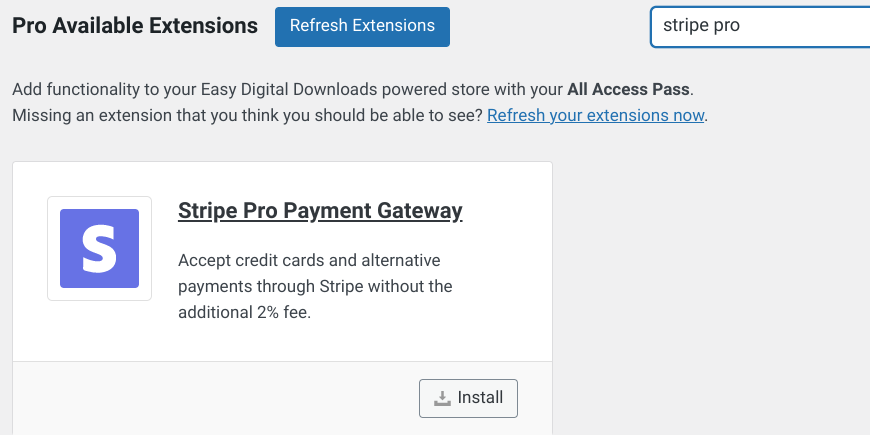Click the 'Accept credit cards and alternative' text
The image size is (870, 435).
309,260
